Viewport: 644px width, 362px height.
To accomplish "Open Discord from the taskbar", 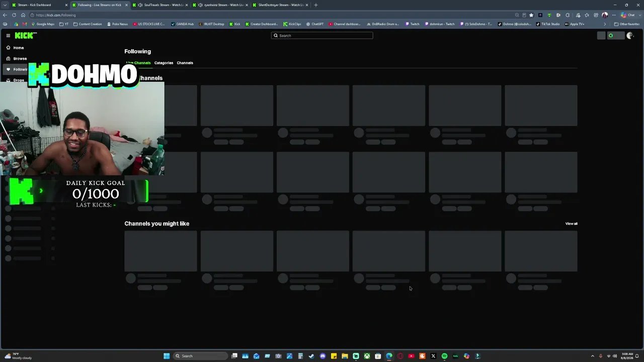I will click(323, 356).
